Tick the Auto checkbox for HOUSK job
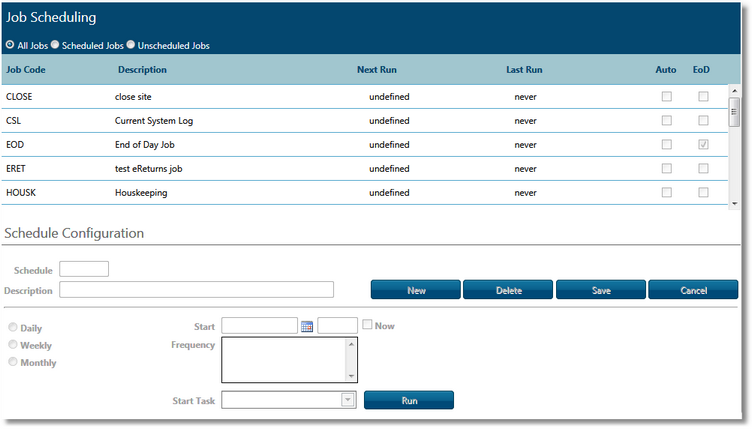The height and width of the screenshot is (429, 752). (667, 192)
